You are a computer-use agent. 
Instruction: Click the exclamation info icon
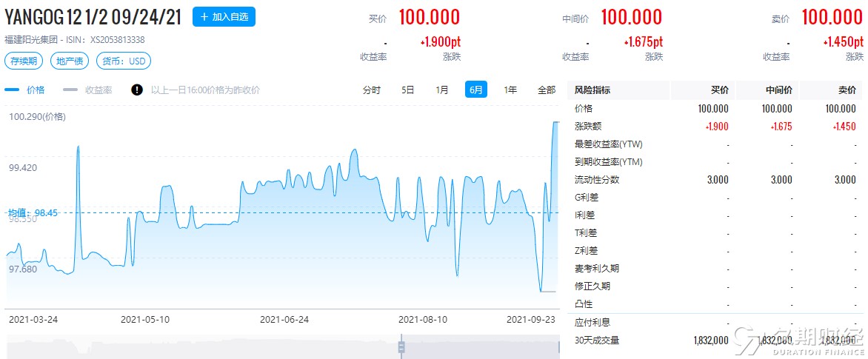click(137, 90)
